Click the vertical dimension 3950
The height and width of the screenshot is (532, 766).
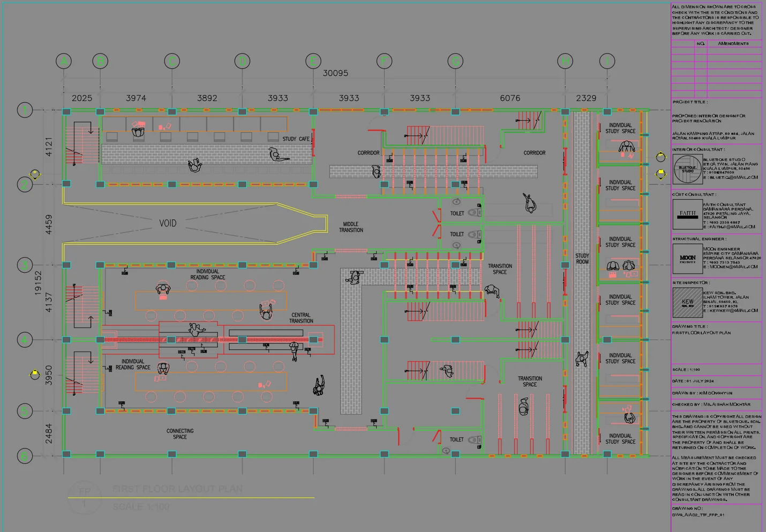pyautogui.click(x=49, y=375)
